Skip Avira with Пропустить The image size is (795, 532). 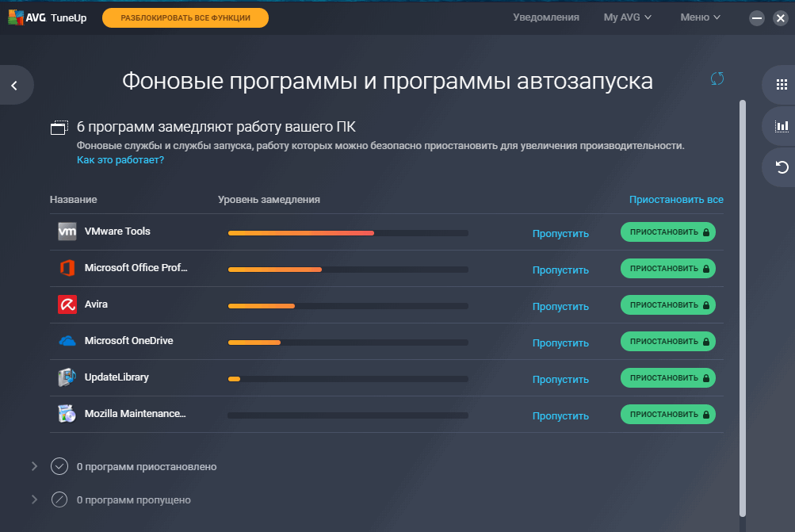[560, 306]
